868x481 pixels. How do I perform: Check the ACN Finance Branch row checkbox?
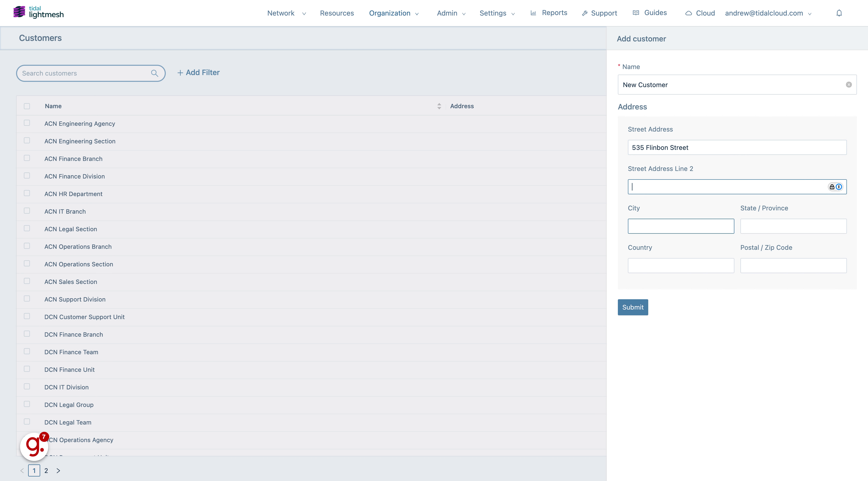(27, 158)
